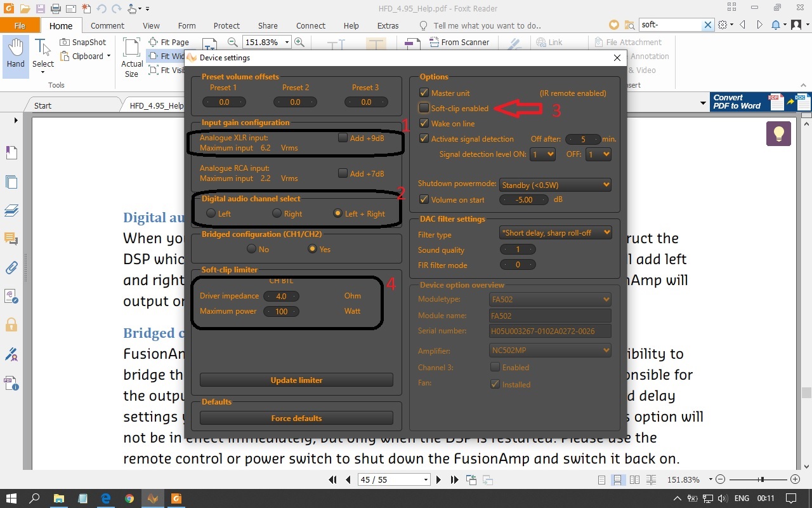
Task: Click the lightbulb tips icon
Action: (778, 133)
